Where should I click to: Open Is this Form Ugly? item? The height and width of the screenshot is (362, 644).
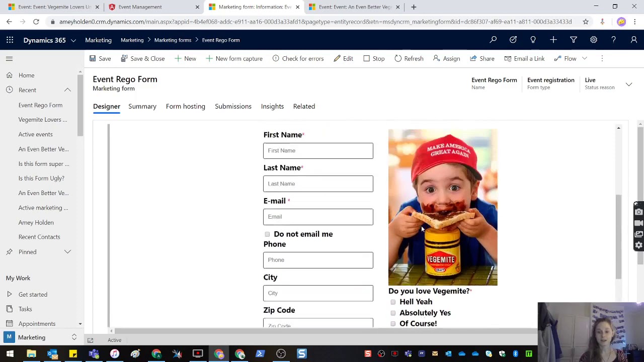(41, 178)
